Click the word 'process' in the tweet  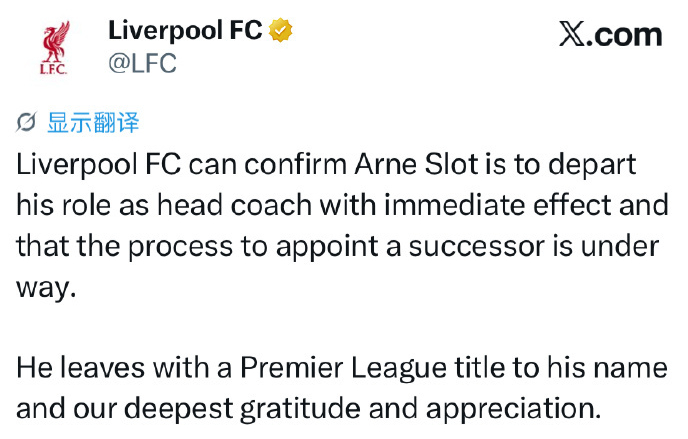pos(180,248)
